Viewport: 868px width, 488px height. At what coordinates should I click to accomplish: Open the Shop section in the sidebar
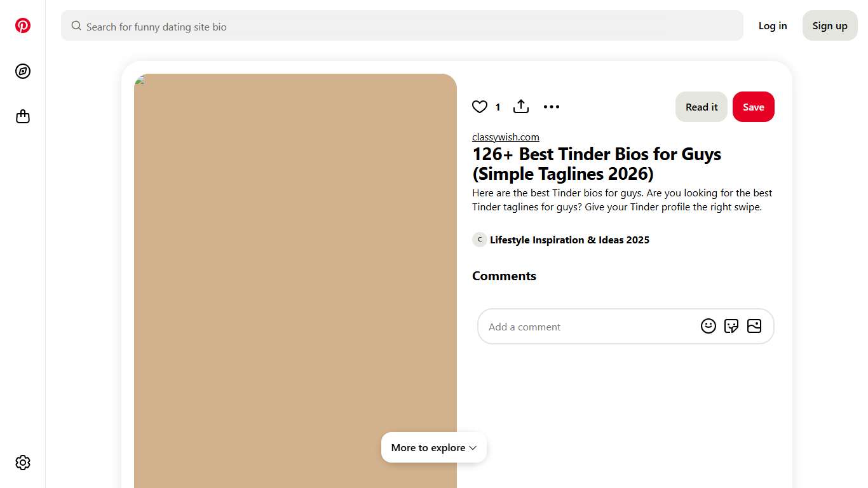point(23,116)
